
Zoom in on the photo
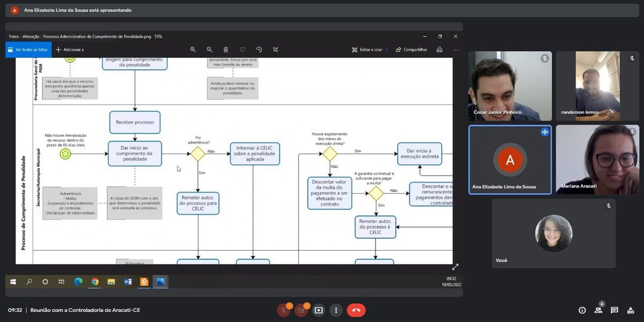pyautogui.click(x=193, y=49)
